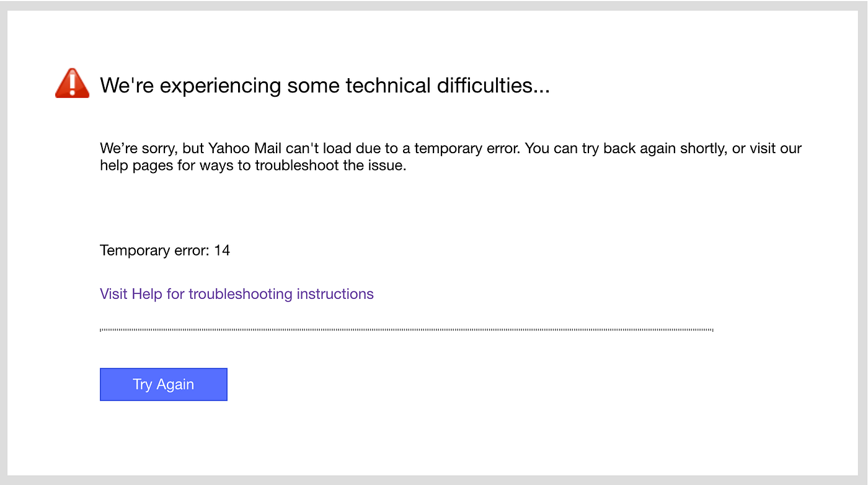Viewport: 868px width, 485px height.
Task: Click the word "experiencing" in the heading
Action: coord(220,86)
